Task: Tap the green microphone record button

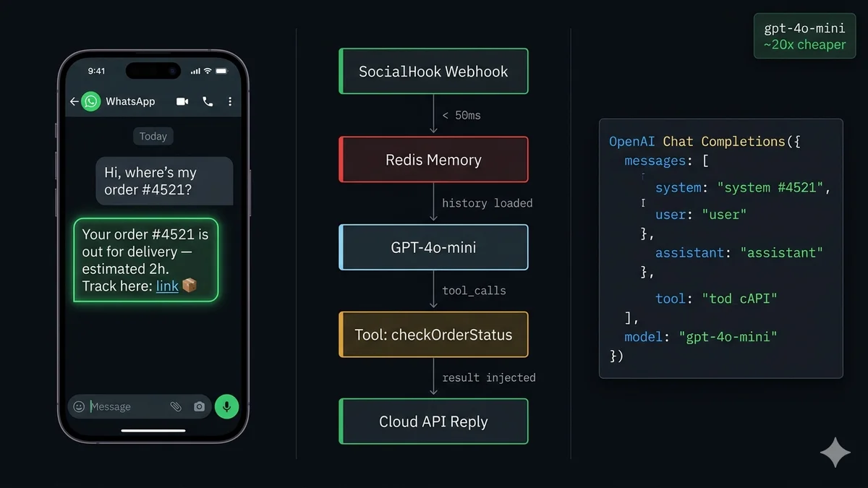Action: point(226,406)
